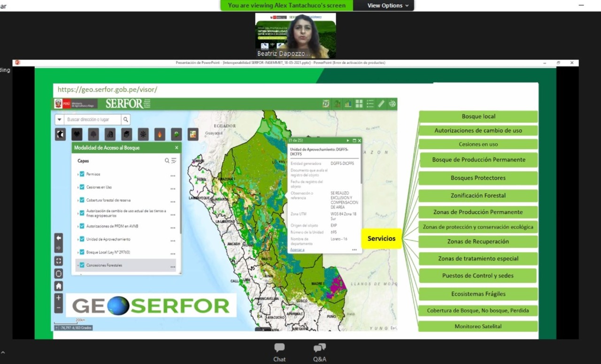
Task: Open the search source dropdown arrow
Action: (x=59, y=120)
